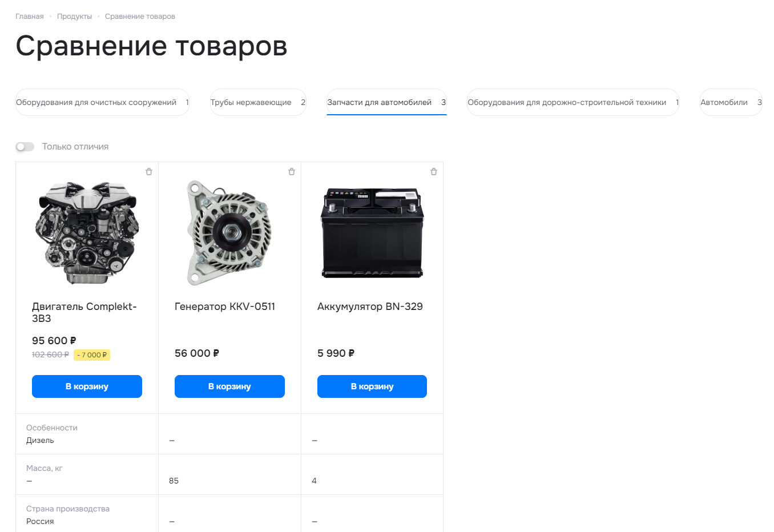This screenshot has width=774, height=532.
Task: Open Оборудования для дорожно-строительной техники tab
Action: pos(573,102)
